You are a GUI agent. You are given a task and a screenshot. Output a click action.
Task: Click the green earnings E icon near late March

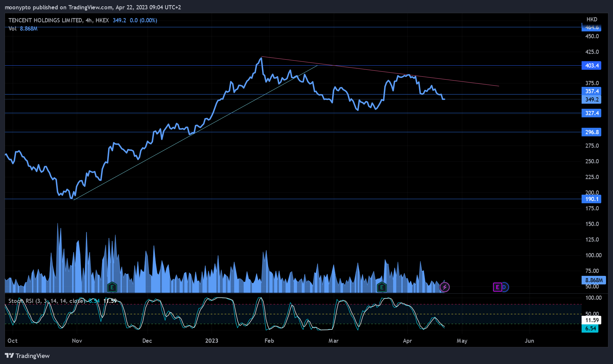point(382,287)
